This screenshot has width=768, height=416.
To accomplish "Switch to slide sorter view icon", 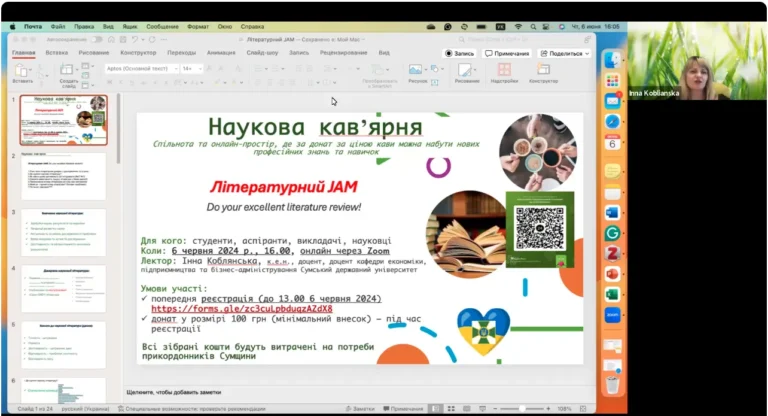I will tap(451, 408).
